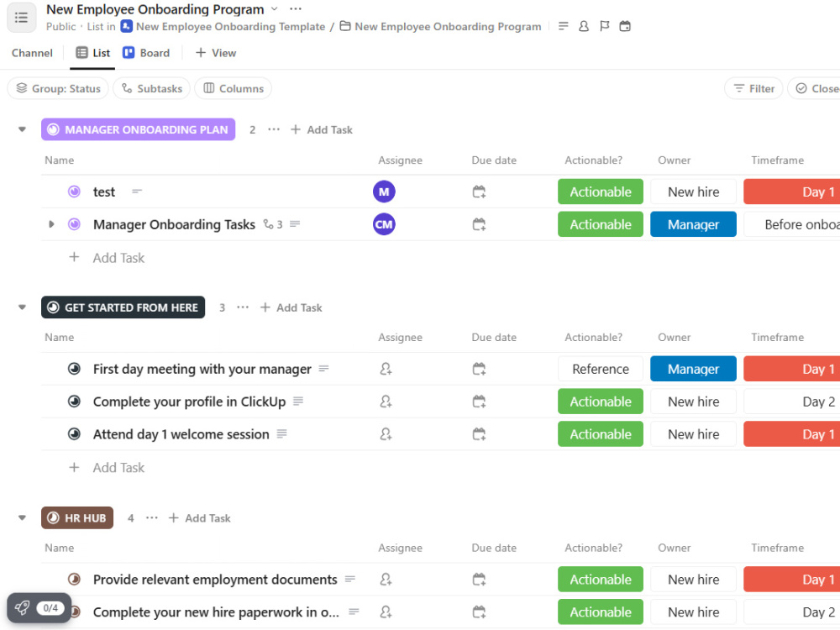The width and height of the screenshot is (840, 630).
Task: Click status icon for Manager Onboarding Tasks
Action: click(x=75, y=224)
